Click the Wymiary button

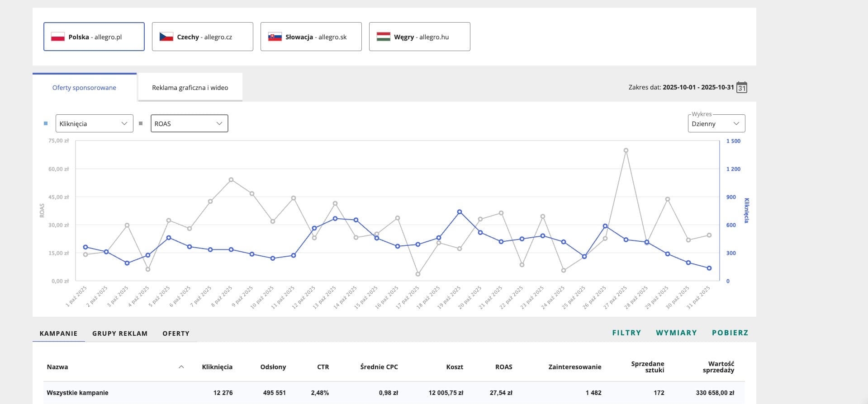676,333
